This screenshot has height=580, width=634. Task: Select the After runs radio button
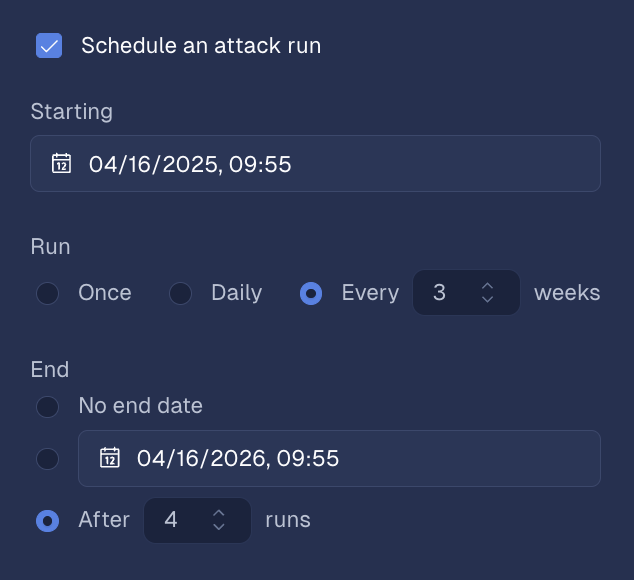(x=47, y=520)
